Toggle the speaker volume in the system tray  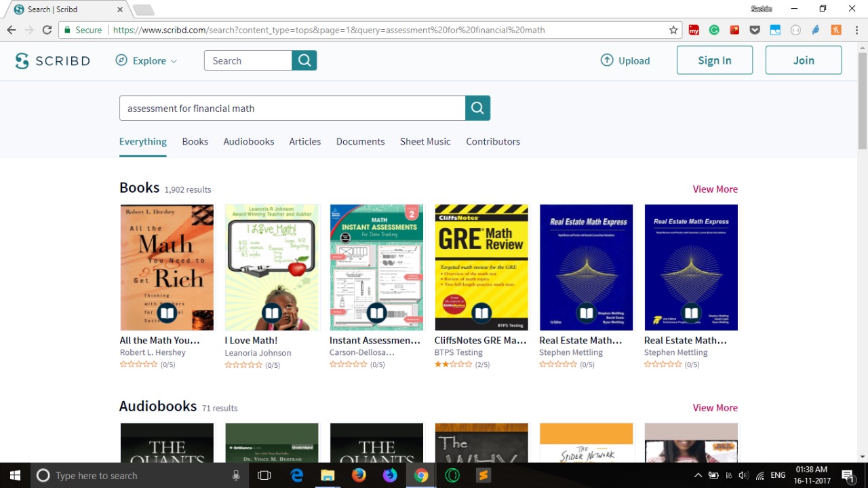[743, 475]
